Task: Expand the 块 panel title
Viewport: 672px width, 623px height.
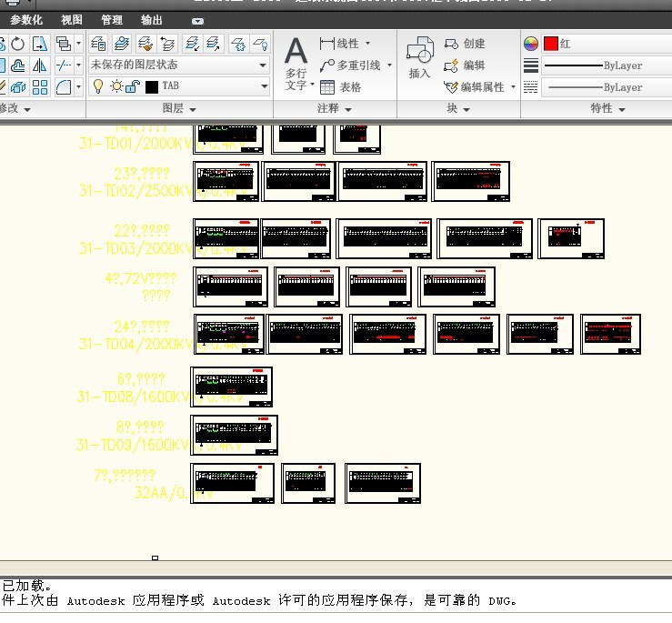Action: pos(458,109)
